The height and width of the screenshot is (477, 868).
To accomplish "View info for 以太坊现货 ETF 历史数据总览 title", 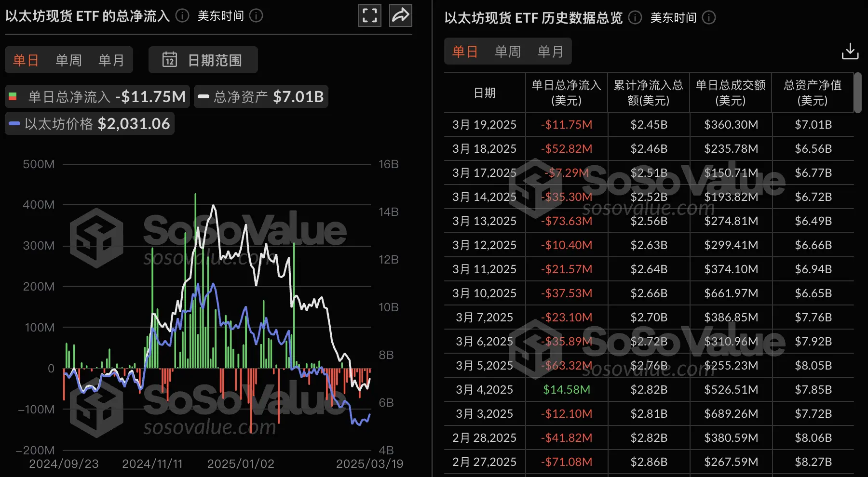I will (x=635, y=18).
